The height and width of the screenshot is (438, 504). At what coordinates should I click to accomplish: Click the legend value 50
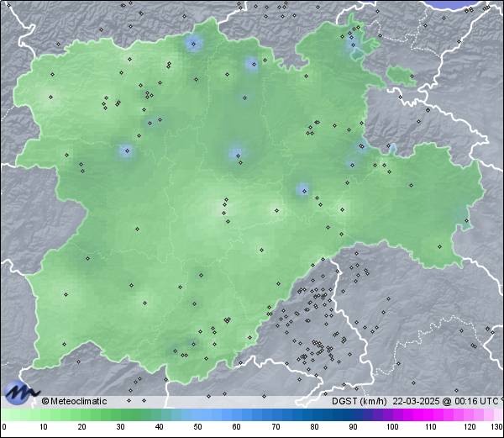(x=197, y=427)
